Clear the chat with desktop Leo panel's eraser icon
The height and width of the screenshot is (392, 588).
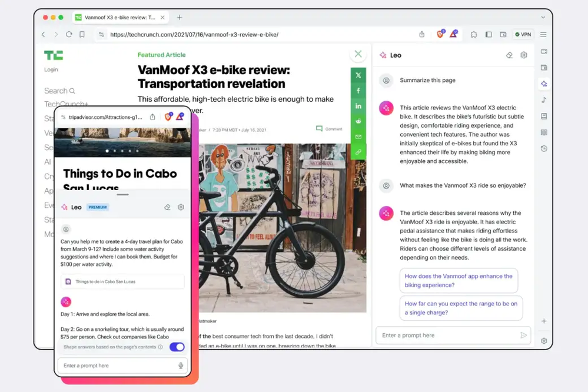pos(510,55)
